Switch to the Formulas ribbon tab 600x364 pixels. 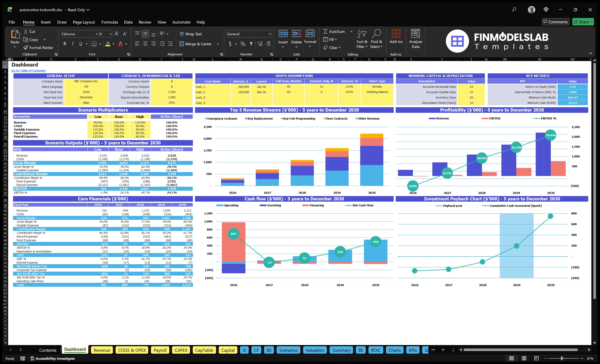coord(110,22)
